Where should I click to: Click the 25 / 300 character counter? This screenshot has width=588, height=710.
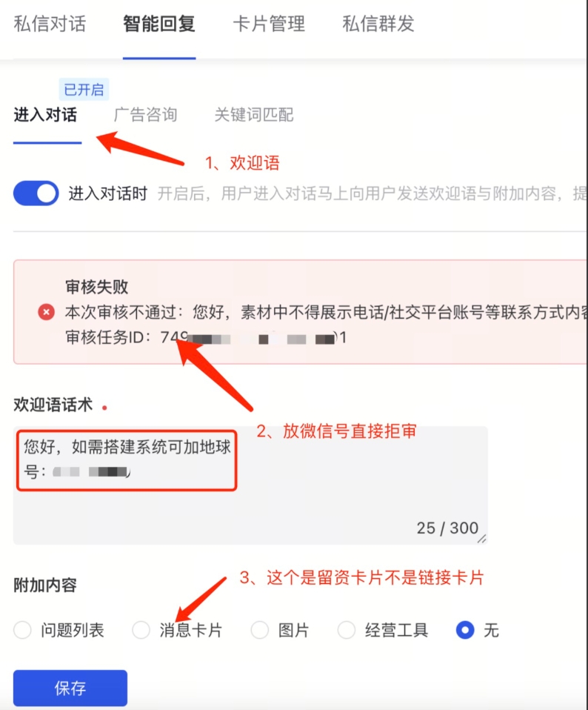[447, 528]
